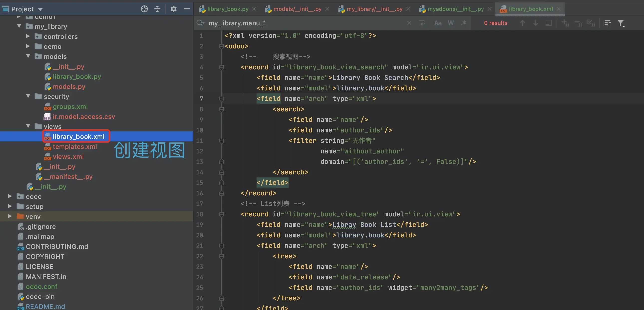
Task: Go to previous search occurrence arrow
Action: [522, 23]
